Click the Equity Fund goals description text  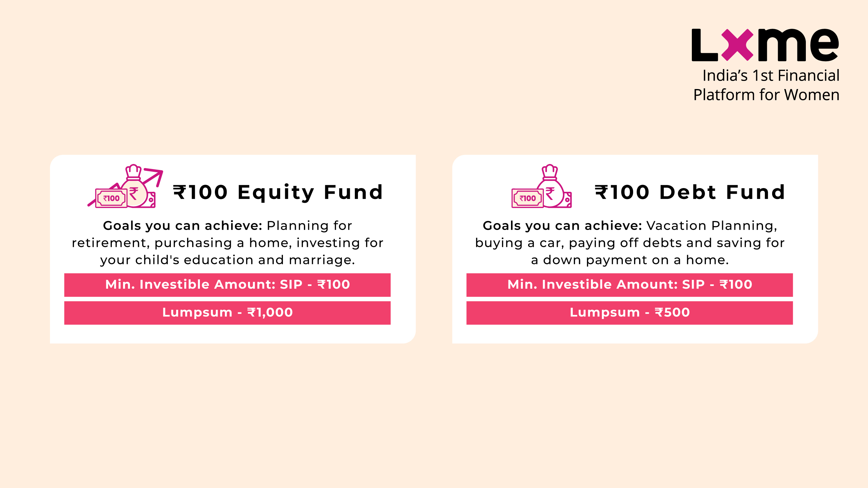click(x=227, y=243)
